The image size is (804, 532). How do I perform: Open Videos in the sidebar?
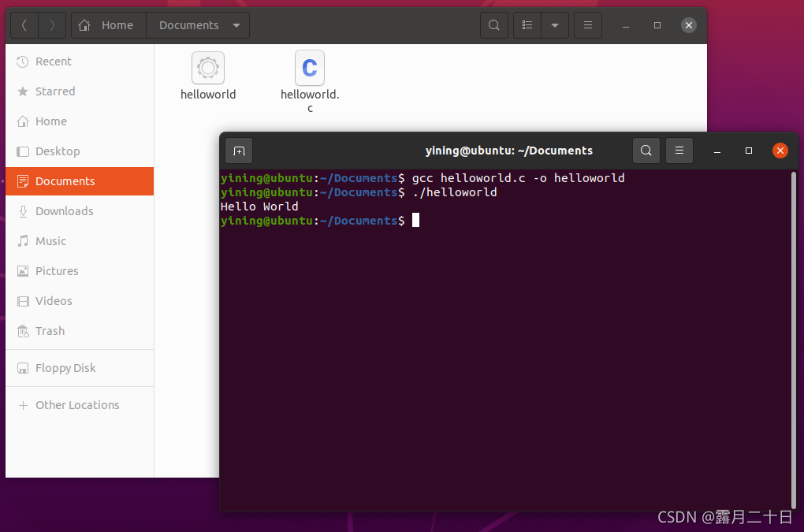click(80, 301)
